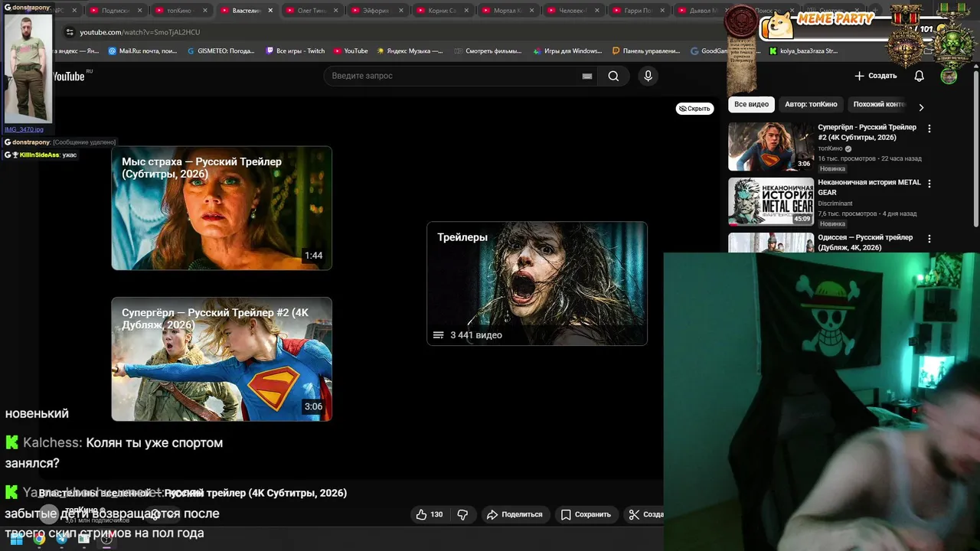The width and height of the screenshot is (980, 551).
Task: Click the search magnifier button
Action: 613,76
